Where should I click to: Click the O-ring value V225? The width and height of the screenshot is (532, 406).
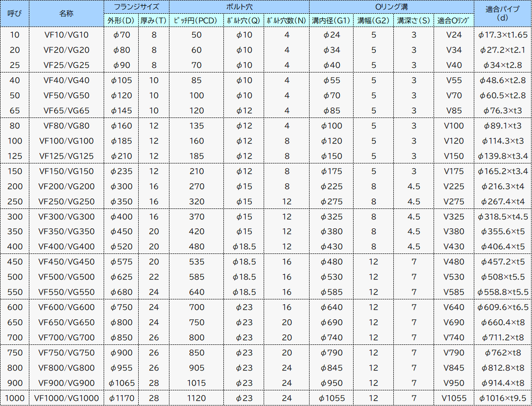coord(454,186)
